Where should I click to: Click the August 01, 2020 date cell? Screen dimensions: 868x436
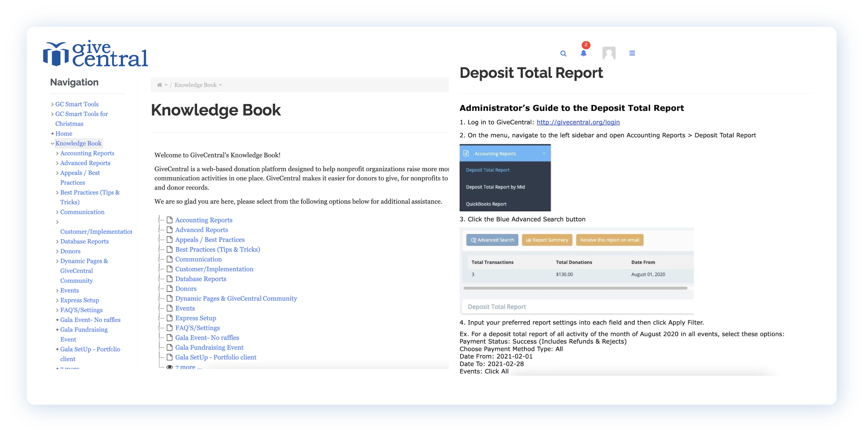coord(648,275)
